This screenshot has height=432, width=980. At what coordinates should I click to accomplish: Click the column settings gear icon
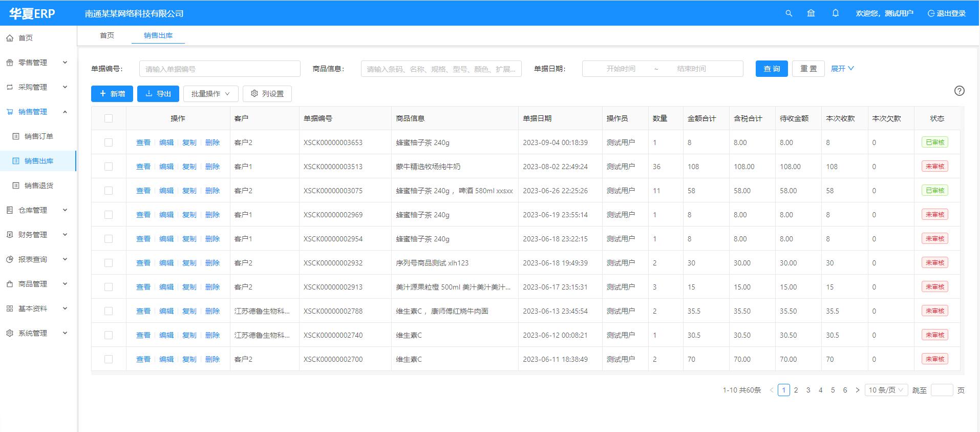point(254,94)
